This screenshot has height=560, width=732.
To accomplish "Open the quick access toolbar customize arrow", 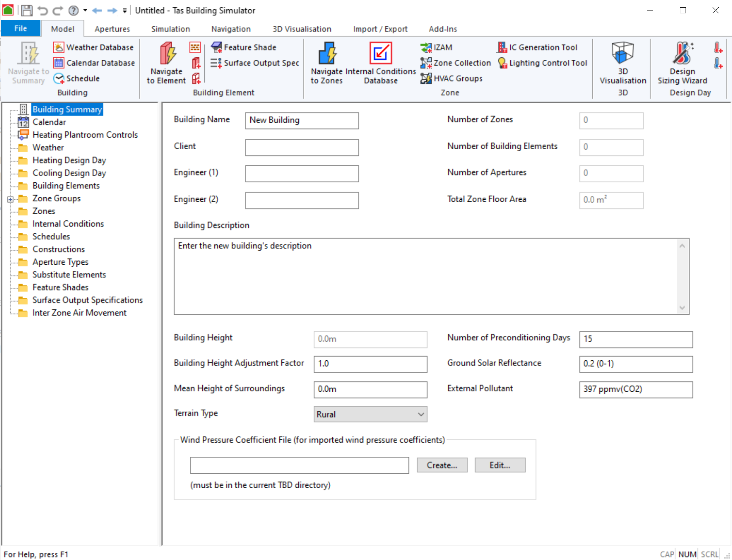I will (125, 10).
